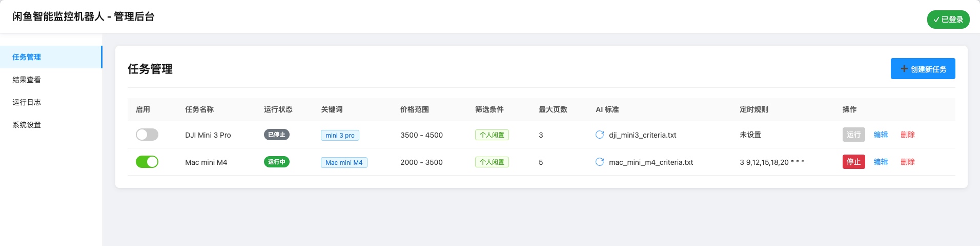Click the 运行状态 column header
The width and height of the screenshot is (980, 246).
point(278,109)
